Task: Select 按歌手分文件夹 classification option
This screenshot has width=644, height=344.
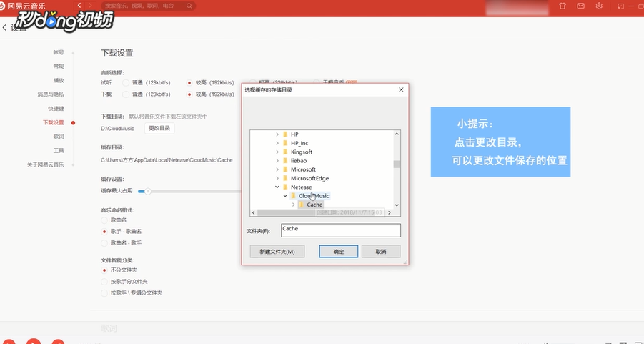Action: (104, 282)
